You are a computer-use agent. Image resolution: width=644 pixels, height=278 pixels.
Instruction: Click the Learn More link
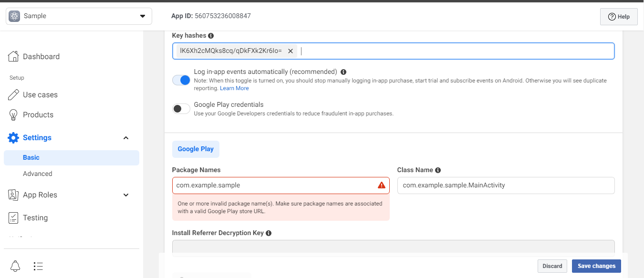click(234, 88)
